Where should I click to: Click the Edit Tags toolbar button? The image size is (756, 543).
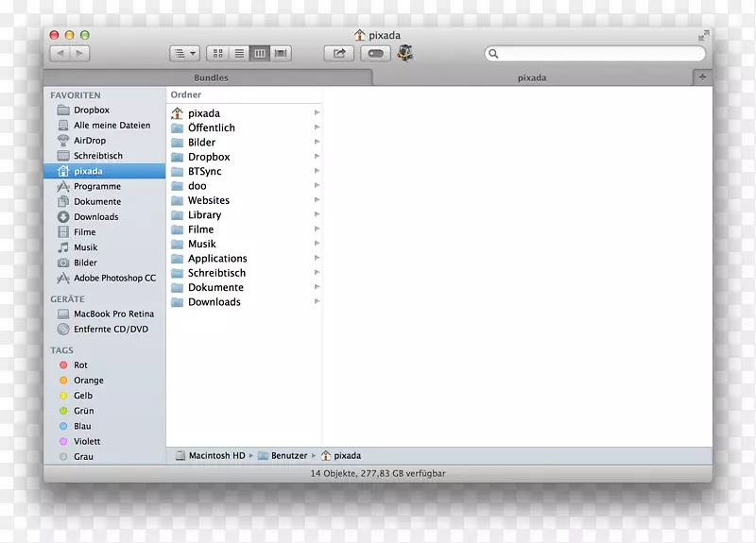[375, 54]
